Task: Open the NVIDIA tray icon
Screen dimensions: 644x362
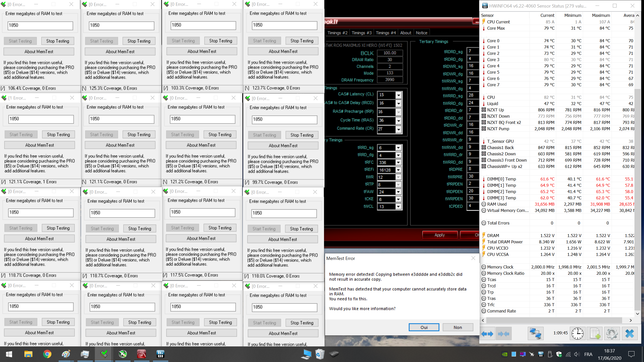Action: 505,354
